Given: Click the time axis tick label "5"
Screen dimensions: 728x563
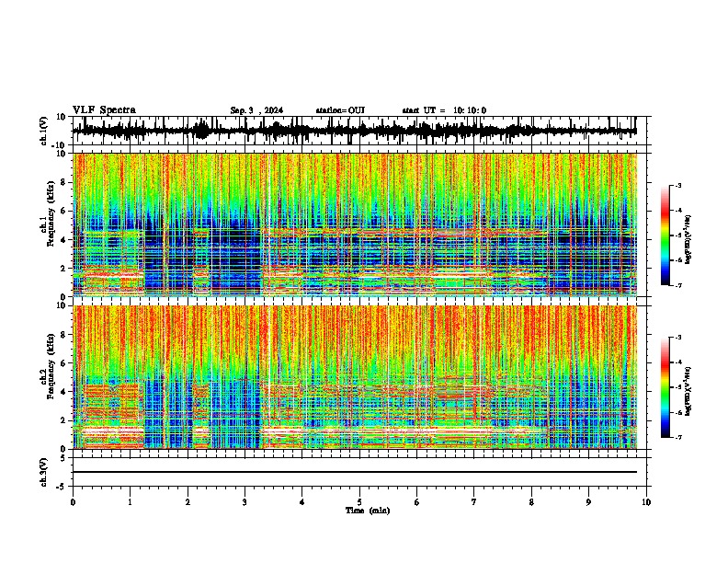Looking at the screenshot, I should point(359,502).
